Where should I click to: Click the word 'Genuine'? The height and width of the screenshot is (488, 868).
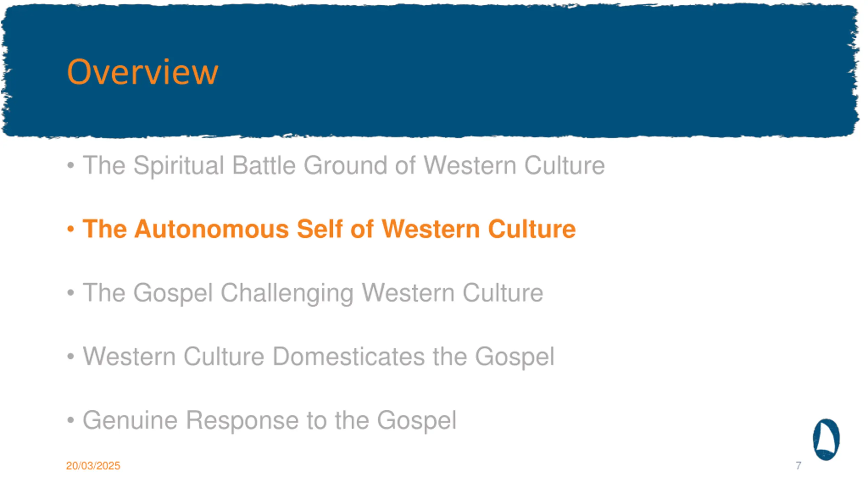(130, 421)
